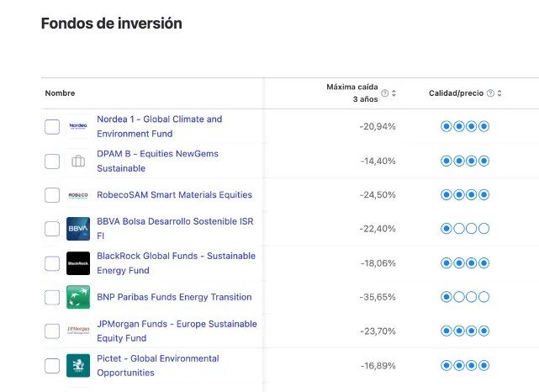Click the Máxima caída help icon
539x392 pixels.
[x=384, y=93]
